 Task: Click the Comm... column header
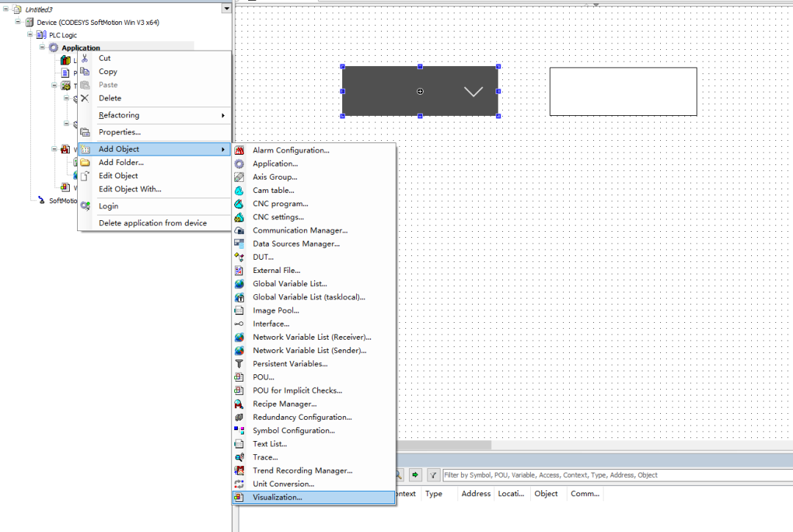click(585, 494)
